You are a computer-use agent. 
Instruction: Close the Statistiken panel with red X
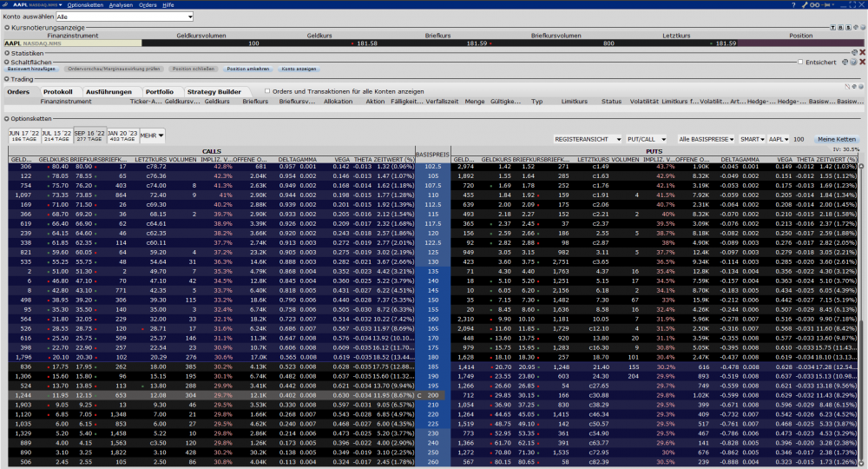pos(862,53)
